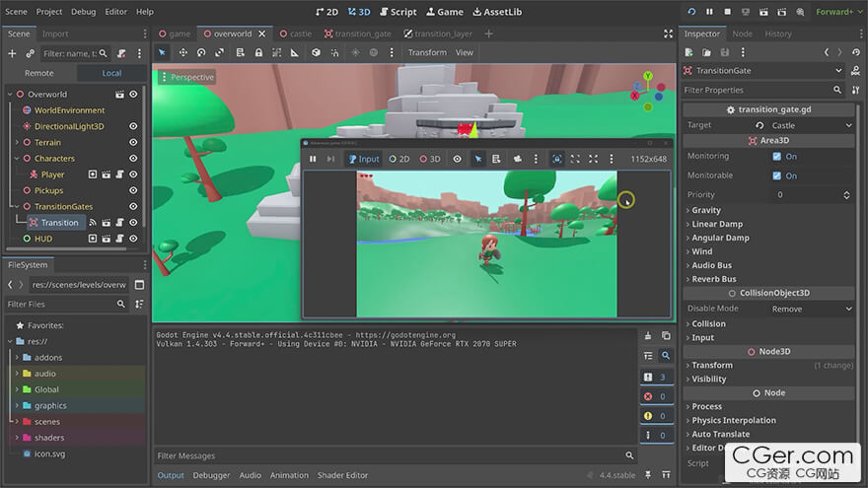The image size is (868, 488).
Task: Open the Perspective view menu
Action: 187,77
